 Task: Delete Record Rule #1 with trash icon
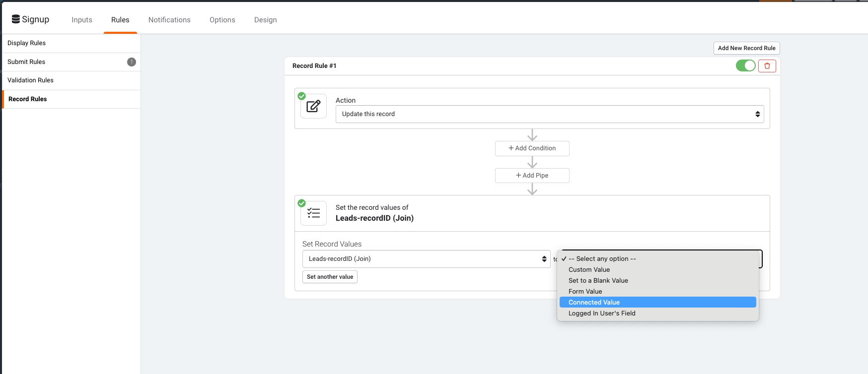(767, 65)
